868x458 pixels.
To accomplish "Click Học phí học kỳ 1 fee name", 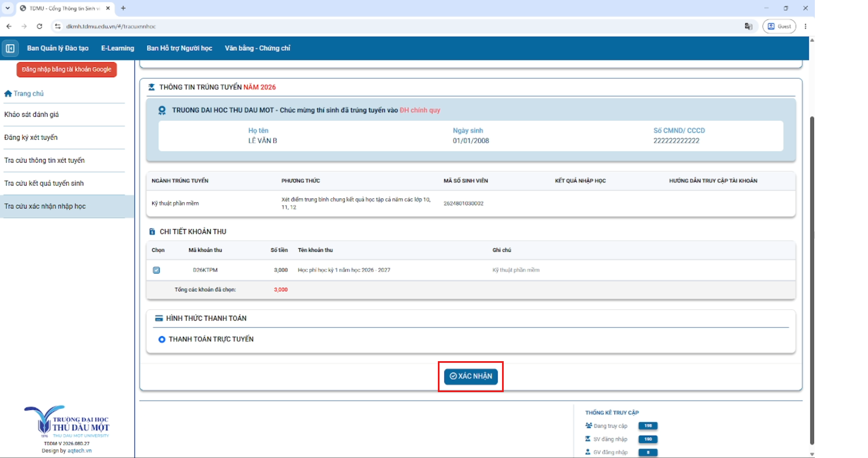I will click(344, 270).
